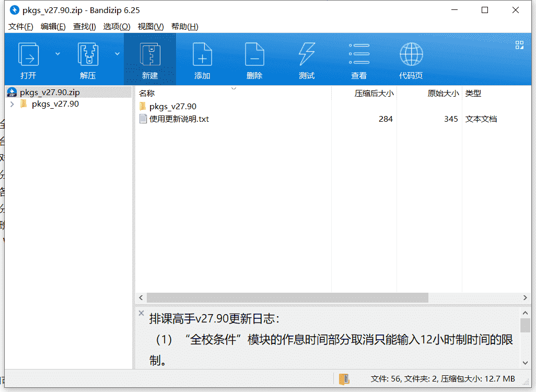Click the comment pane scroll up arrow
The width and height of the screenshot is (536, 392).
526,313
